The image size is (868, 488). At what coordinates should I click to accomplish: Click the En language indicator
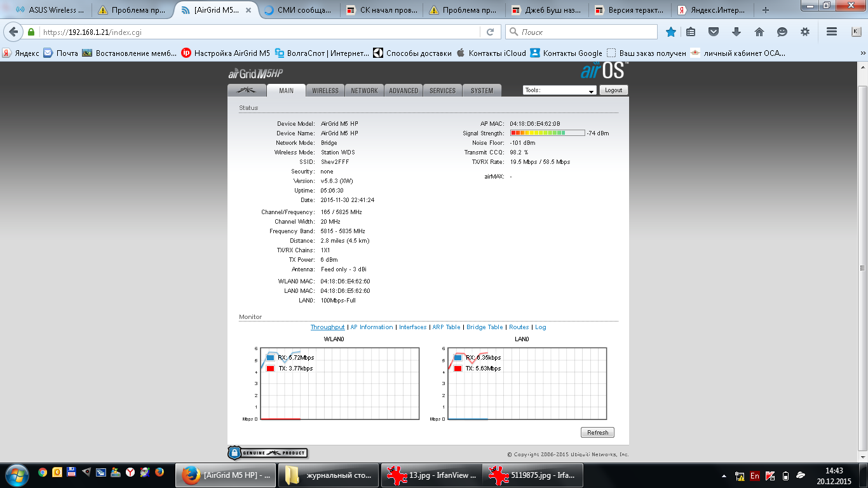click(x=755, y=475)
